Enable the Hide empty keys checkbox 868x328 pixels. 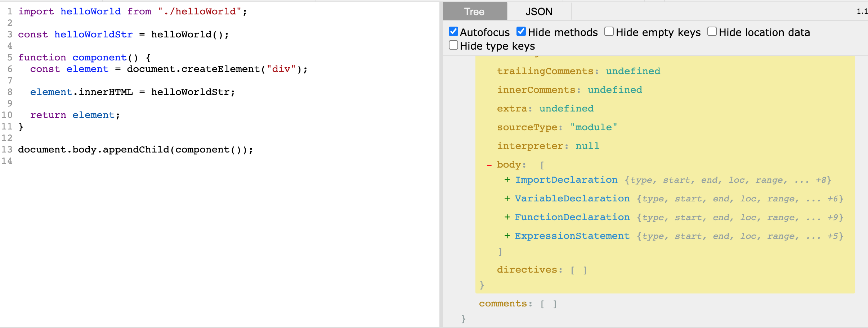tap(609, 32)
